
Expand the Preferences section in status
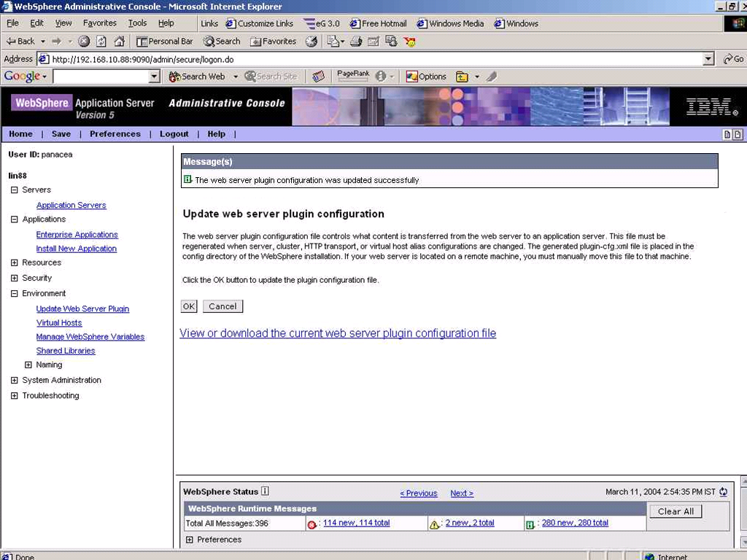(x=189, y=540)
